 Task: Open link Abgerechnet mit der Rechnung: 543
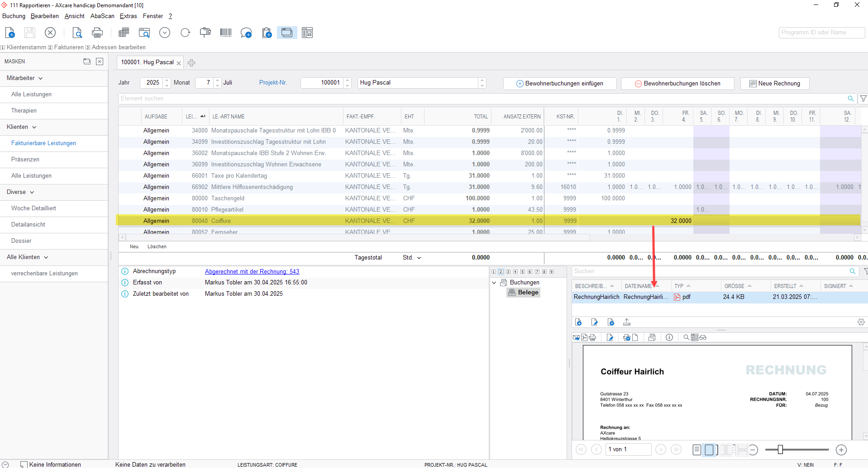252,271
